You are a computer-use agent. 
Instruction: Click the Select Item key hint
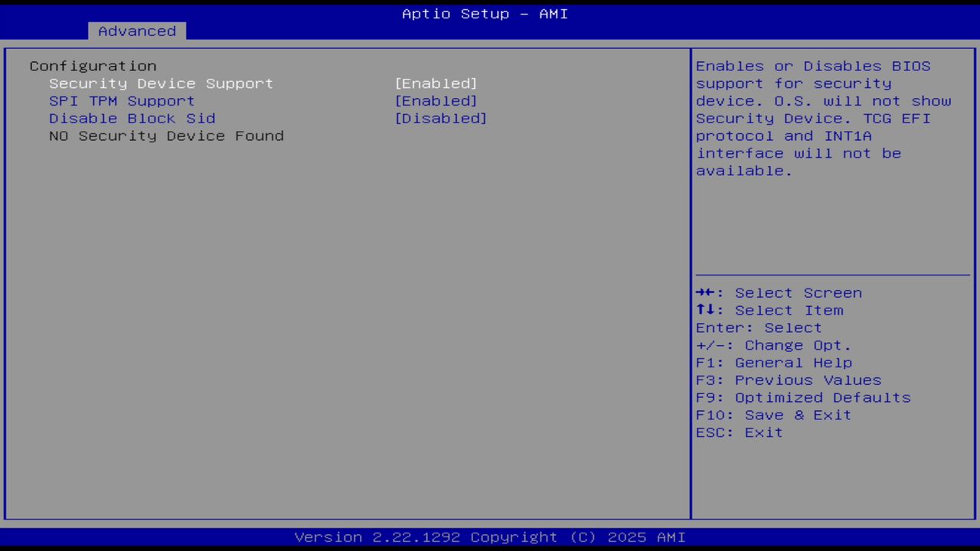click(769, 311)
